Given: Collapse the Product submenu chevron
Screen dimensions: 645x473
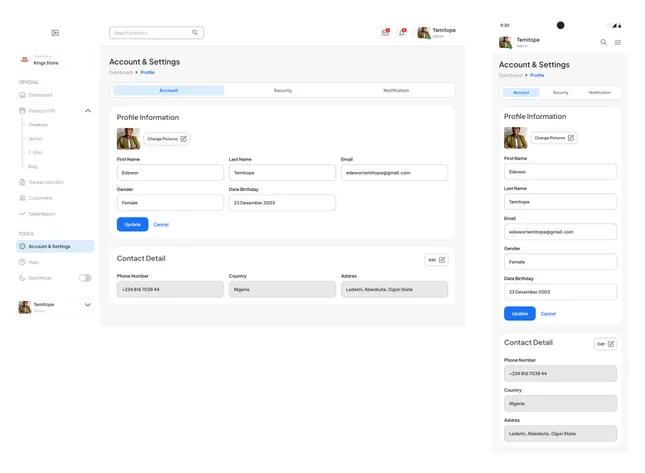Looking at the screenshot, I should click(87, 111).
